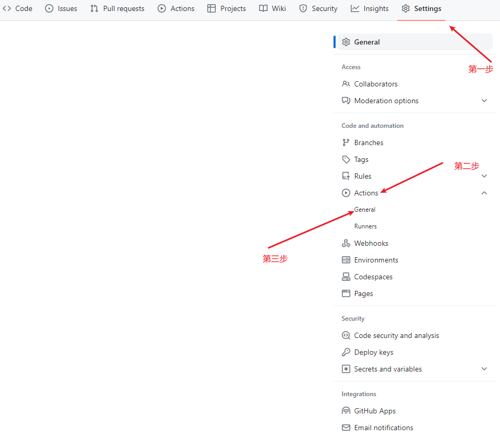Click the webhook icon beside Webhooks

346,243
